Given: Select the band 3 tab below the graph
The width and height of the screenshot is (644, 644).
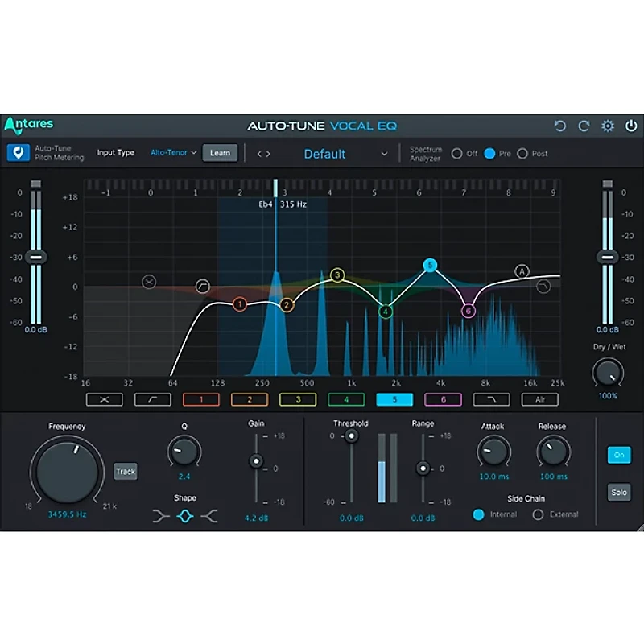Looking at the screenshot, I should pyautogui.click(x=297, y=399).
